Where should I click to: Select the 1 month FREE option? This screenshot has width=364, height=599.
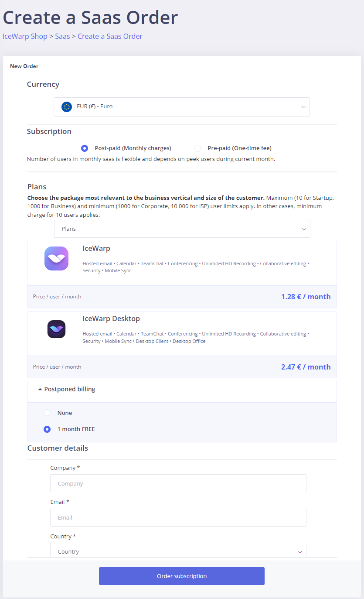tap(47, 429)
